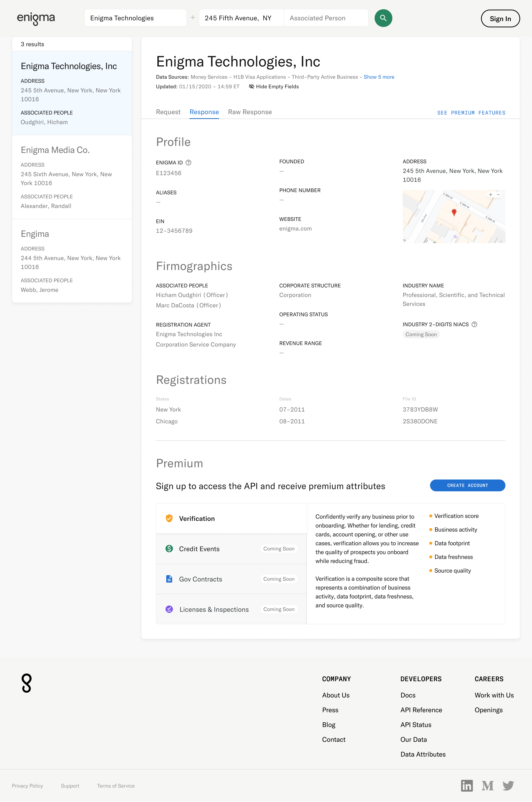Open the Contact footer link
Screen dimensions: 532x802
(334, 740)
